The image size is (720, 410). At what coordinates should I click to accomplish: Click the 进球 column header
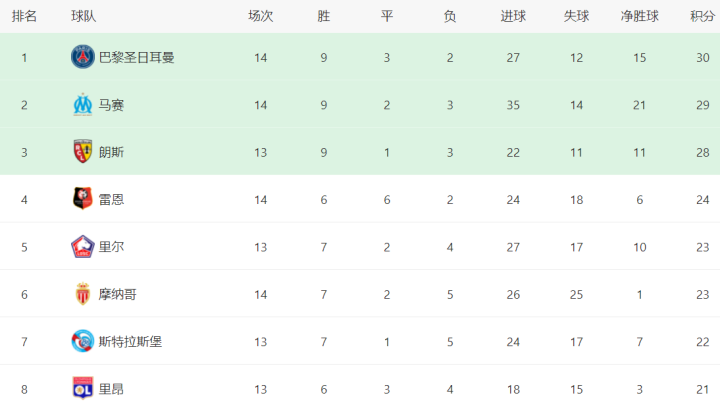tap(513, 16)
